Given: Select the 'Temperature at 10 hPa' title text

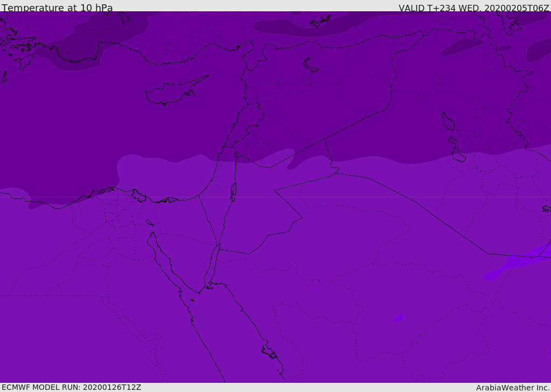Looking at the screenshot, I should click(57, 8).
